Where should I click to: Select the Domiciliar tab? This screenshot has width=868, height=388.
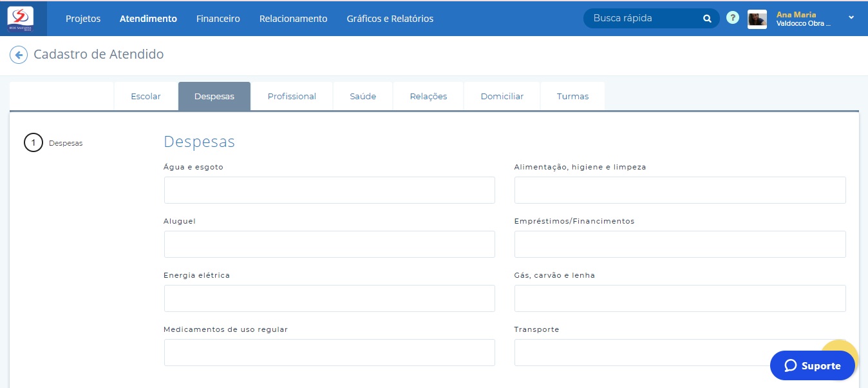pyautogui.click(x=502, y=97)
